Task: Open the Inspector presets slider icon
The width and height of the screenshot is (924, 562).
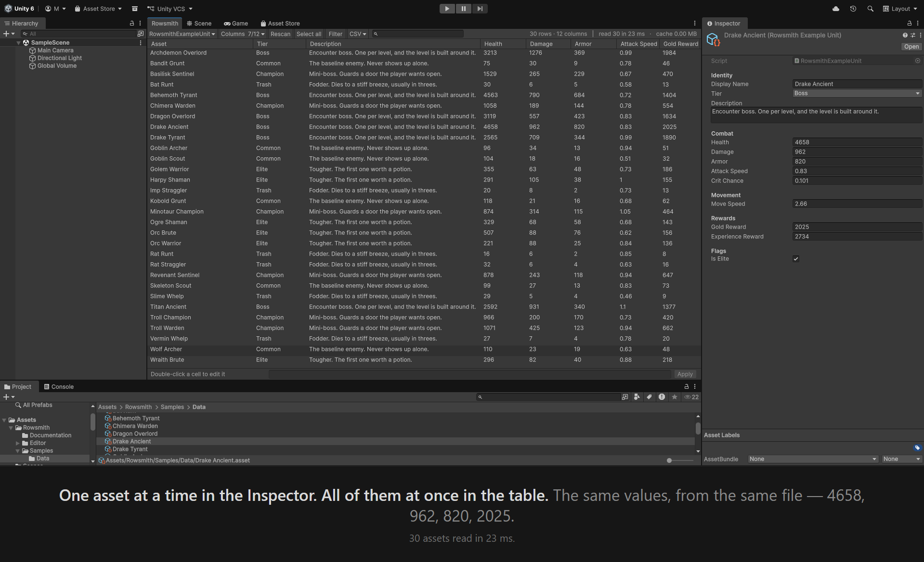Action: pos(912,35)
